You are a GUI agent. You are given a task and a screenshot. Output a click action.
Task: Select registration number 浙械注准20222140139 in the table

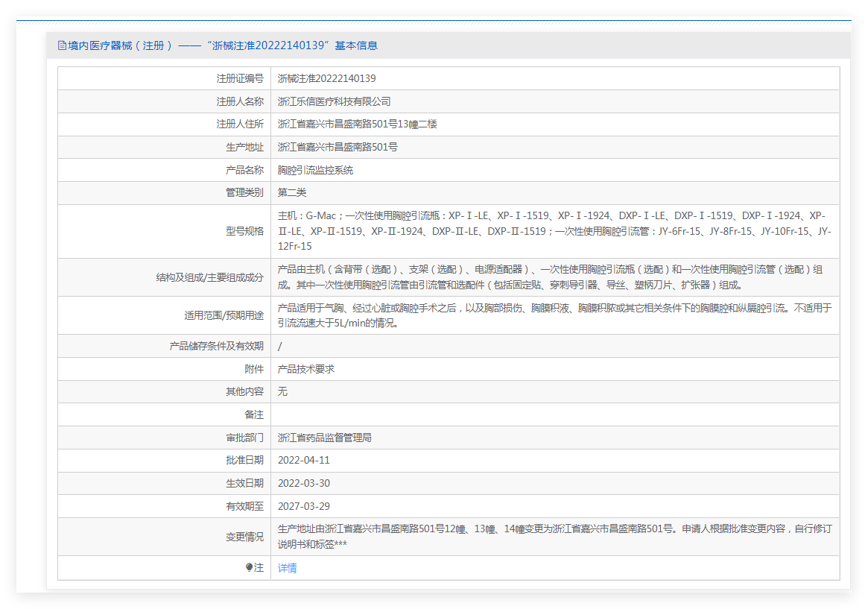point(326,78)
